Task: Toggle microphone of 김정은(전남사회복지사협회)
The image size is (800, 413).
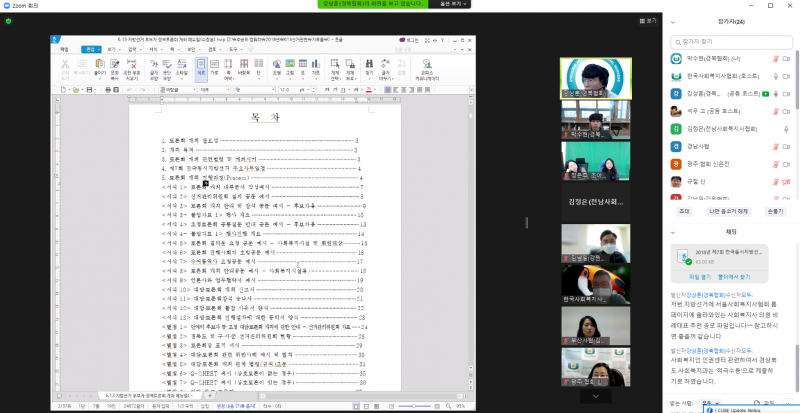Action: tap(786, 129)
